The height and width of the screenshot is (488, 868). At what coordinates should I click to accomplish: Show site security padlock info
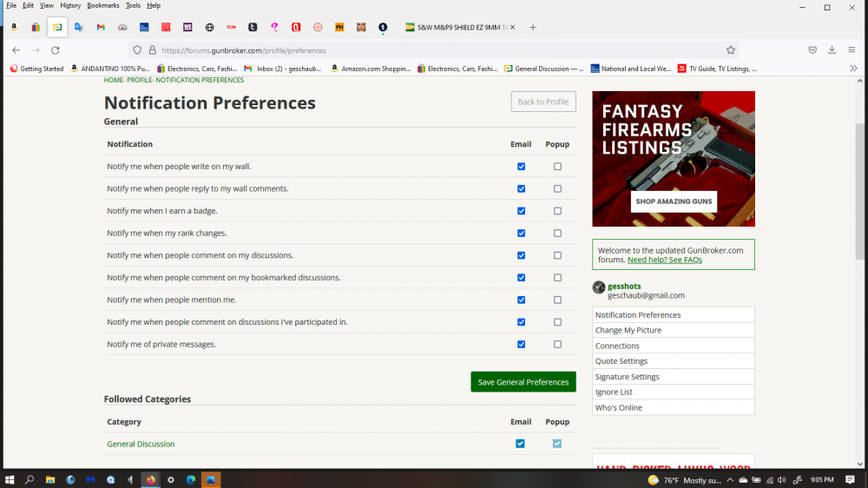pyautogui.click(x=152, y=50)
